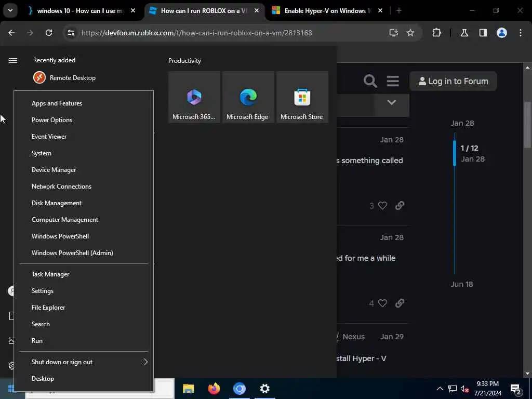Click the page vertical scrollbar thumb
The width and height of the screenshot is (532, 399).
(x=527, y=125)
